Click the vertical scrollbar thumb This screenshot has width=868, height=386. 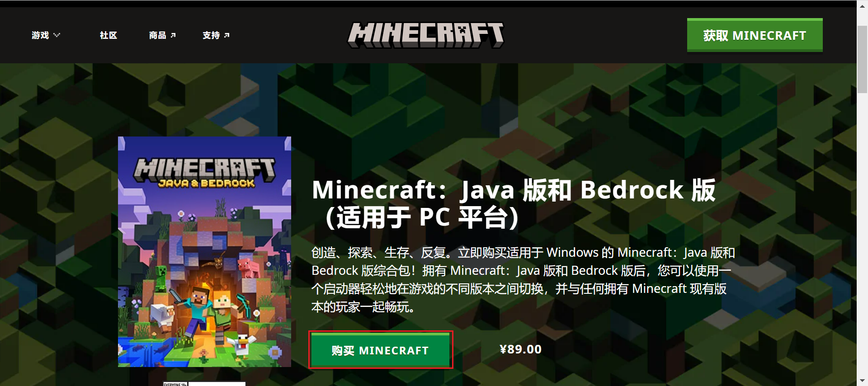(x=863, y=59)
